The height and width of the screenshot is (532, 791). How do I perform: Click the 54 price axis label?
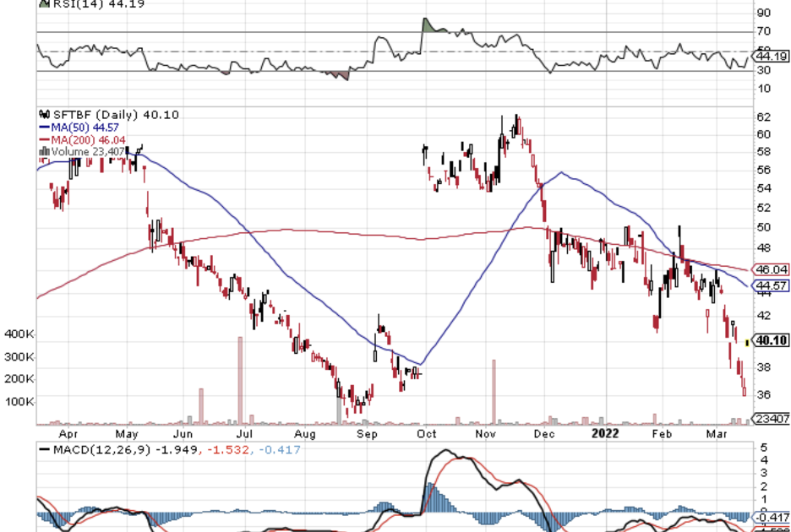[x=764, y=188]
